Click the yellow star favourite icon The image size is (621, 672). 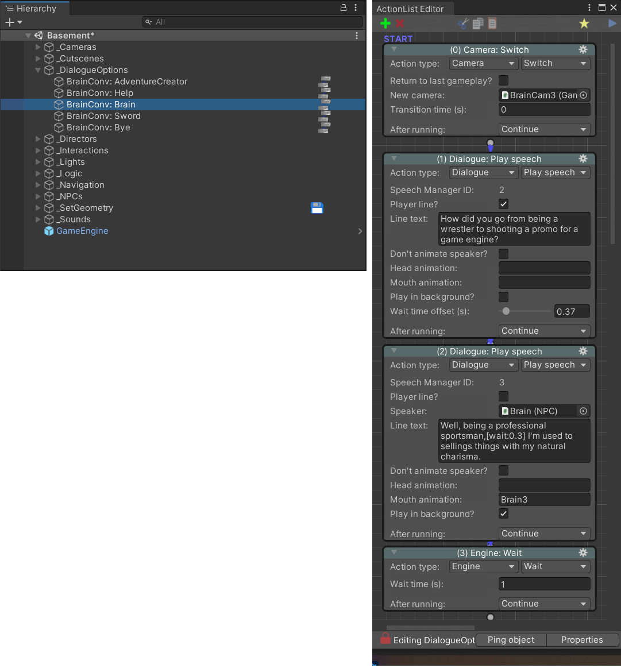click(584, 23)
